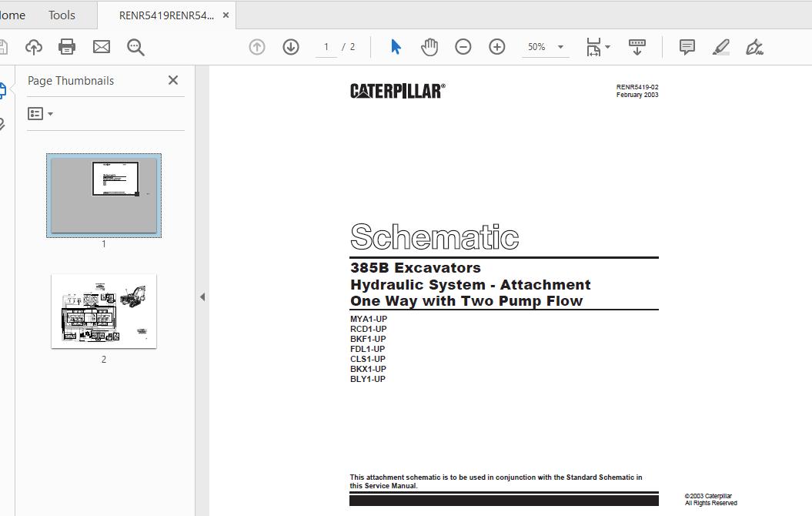Click the large 'Schematic' title

pyautogui.click(x=435, y=237)
